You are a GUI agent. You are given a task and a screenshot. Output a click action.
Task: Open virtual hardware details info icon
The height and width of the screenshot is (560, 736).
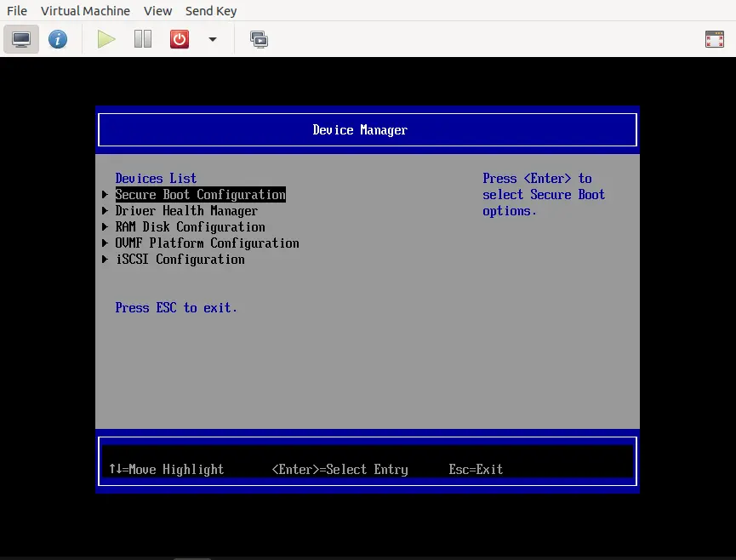point(58,39)
